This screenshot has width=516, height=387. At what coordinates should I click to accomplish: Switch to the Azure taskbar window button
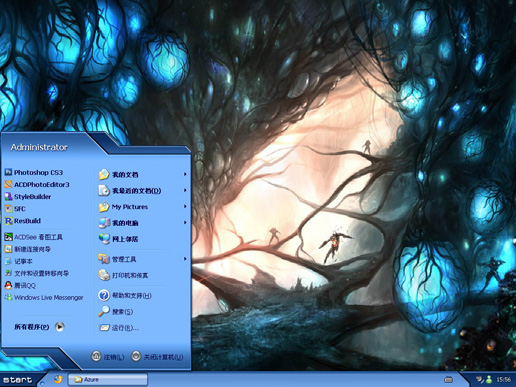pos(108,379)
